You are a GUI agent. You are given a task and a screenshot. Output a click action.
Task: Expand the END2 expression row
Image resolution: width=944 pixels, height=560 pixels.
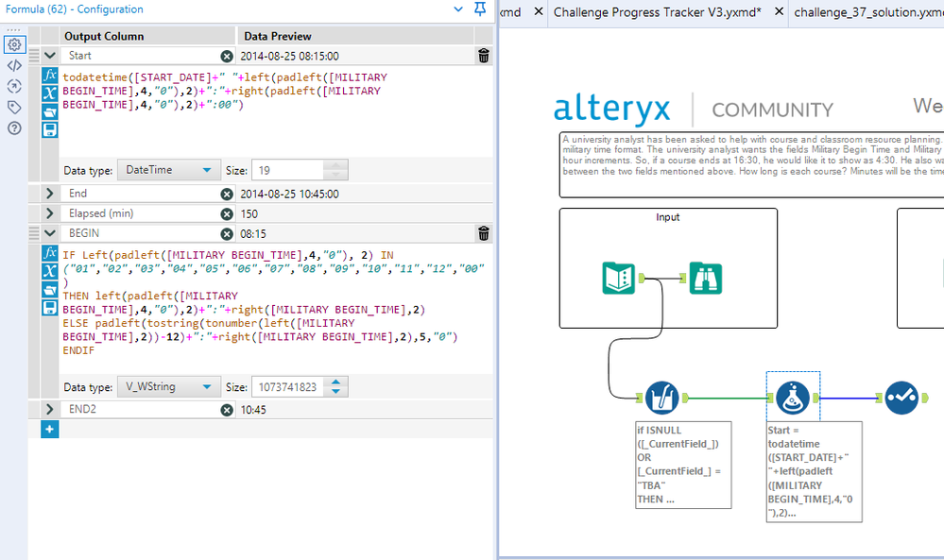click(x=50, y=410)
